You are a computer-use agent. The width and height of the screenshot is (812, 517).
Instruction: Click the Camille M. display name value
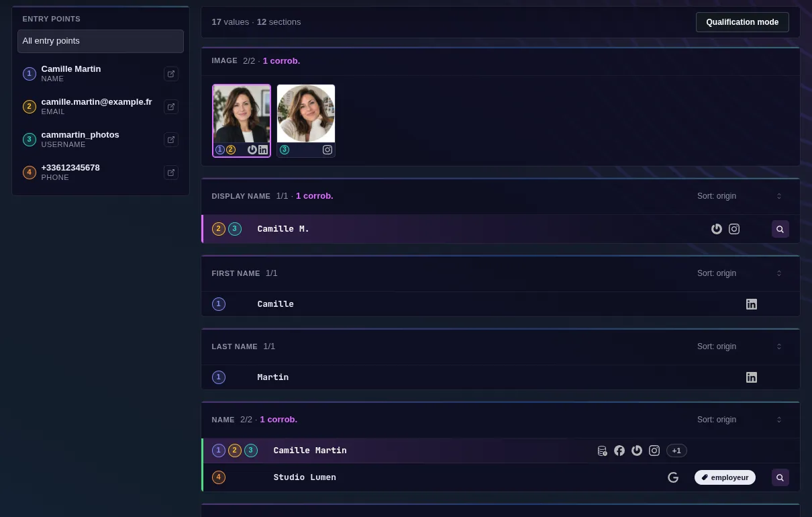tap(283, 229)
